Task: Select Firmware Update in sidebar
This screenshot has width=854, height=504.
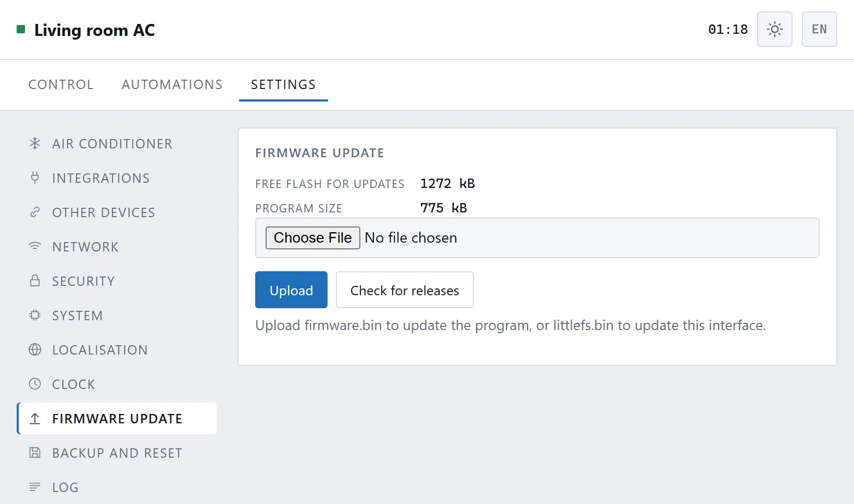Action: point(117,418)
